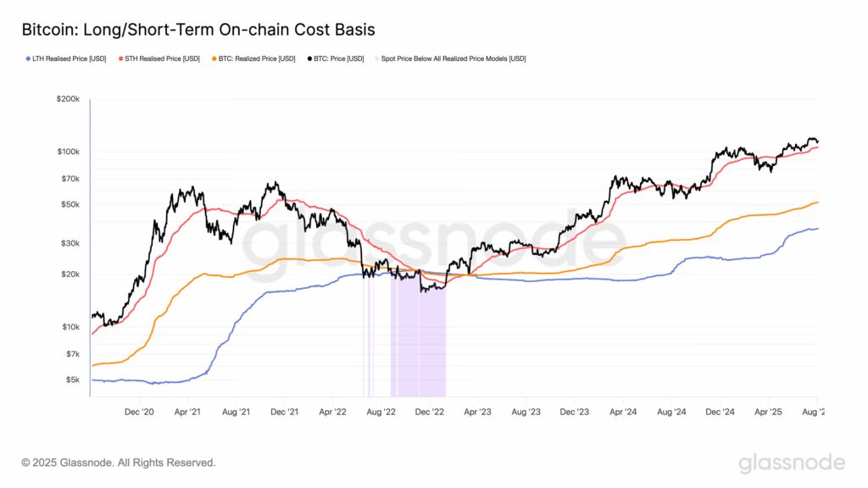Viewport: 868px width, 488px height.
Task: Click the Dec '20 x-axis date label
Action: tap(139, 412)
